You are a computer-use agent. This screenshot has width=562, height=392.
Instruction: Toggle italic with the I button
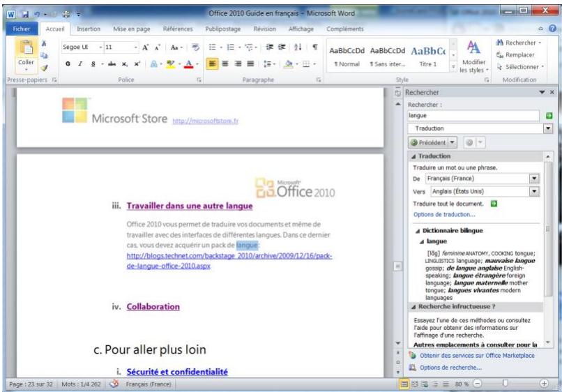[80, 64]
